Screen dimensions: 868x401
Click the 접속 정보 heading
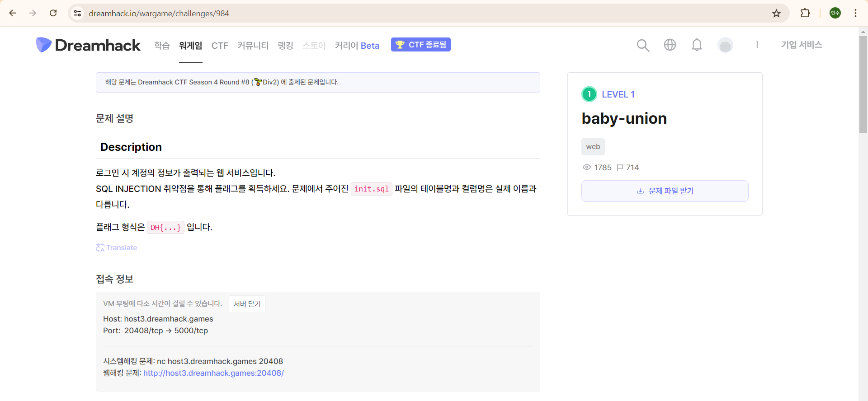click(x=115, y=279)
